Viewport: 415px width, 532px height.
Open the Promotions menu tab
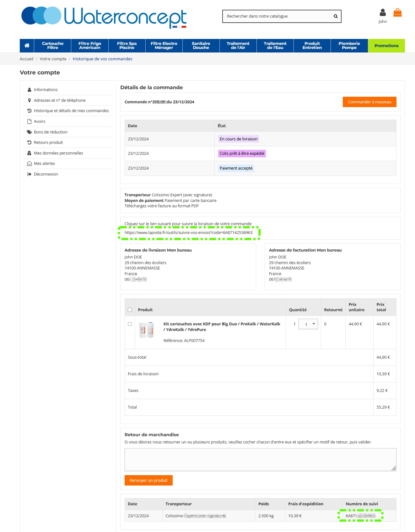click(x=386, y=46)
